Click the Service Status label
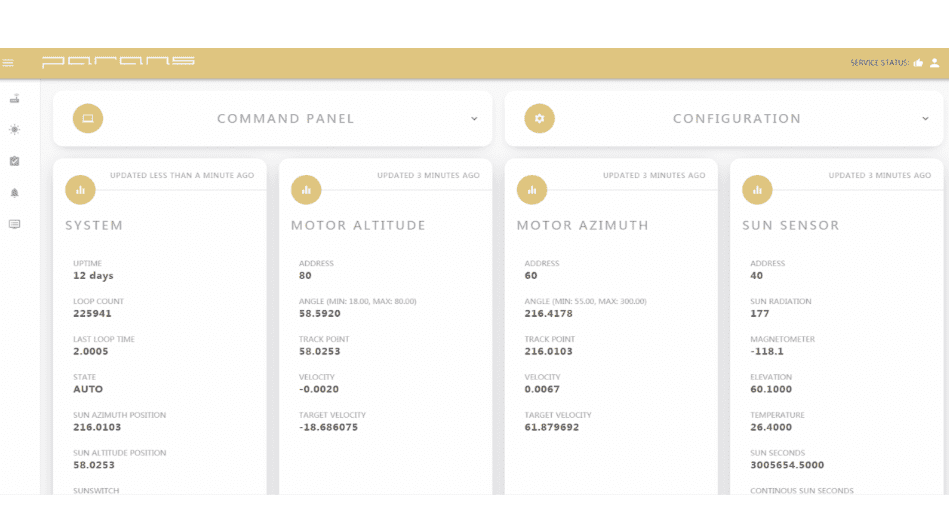The height and width of the screenshot is (527, 949). pos(879,63)
